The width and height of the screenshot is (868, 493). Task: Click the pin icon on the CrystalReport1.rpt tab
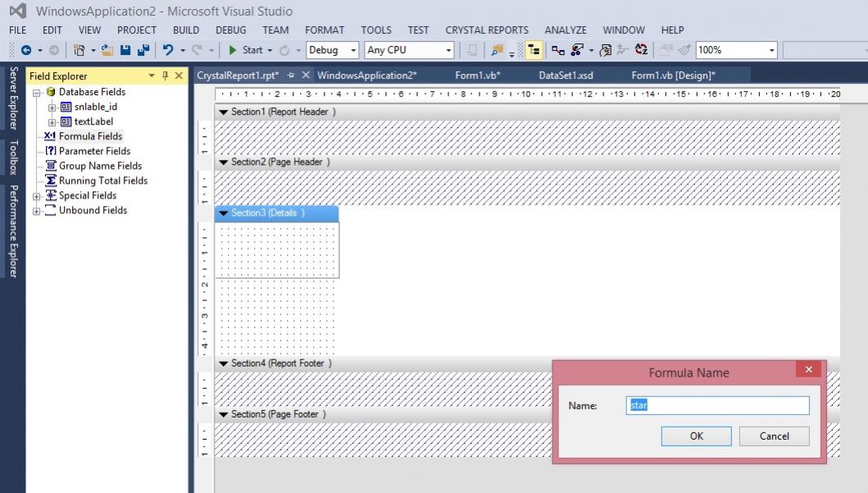click(x=291, y=75)
